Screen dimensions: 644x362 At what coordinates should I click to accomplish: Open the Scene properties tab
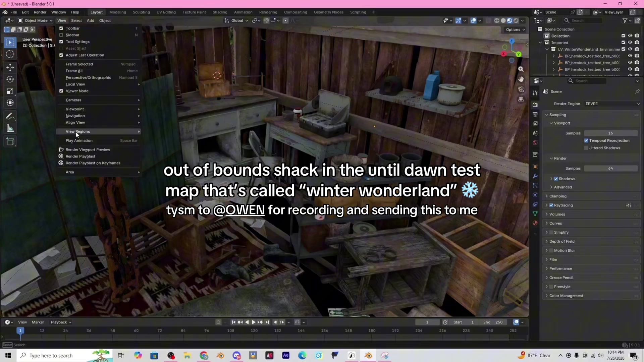pos(535,133)
